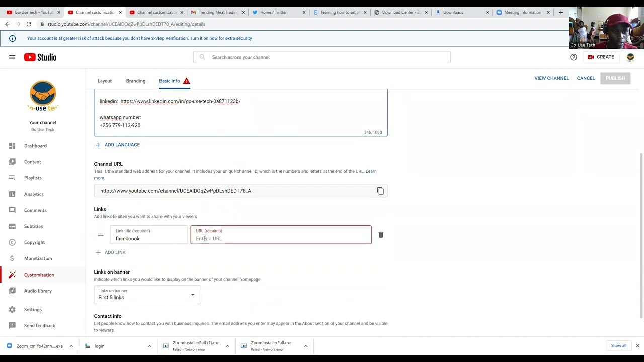The image size is (644, 362).
Task: Grab the facebook link reorder handle
Action: [101, 235]
